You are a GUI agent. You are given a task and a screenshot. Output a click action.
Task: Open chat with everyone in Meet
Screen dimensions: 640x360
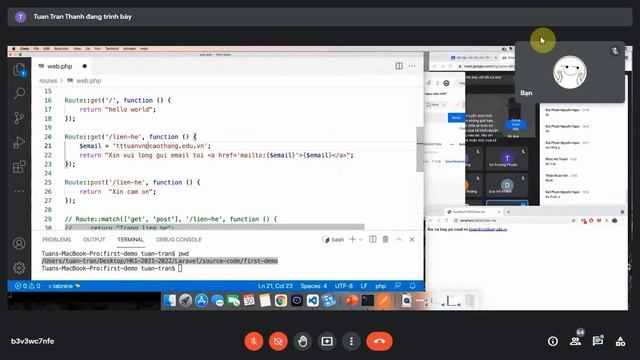click(598, 341)
